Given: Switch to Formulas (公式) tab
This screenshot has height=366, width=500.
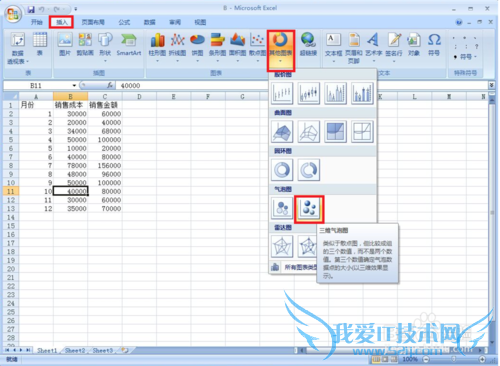Looking at the screenshot, I should click(x=124, y=22).
